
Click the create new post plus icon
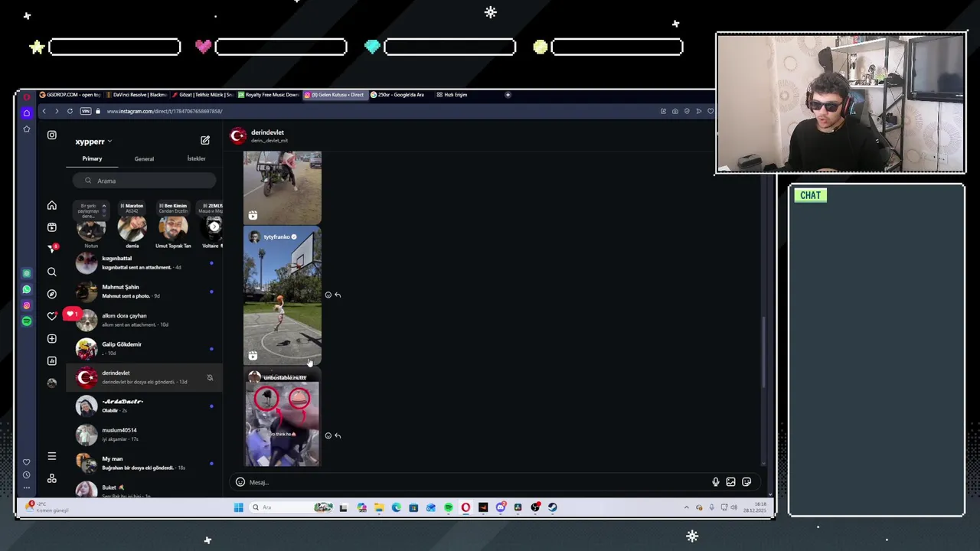point(52,338)
